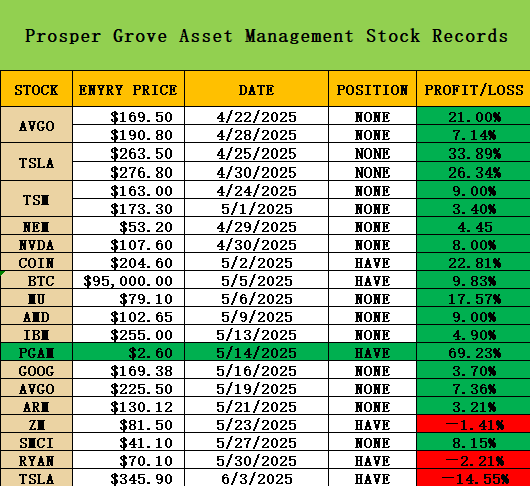Select the BTC stock cell
This screenshot has height=486, width=530.
[36, 280]
